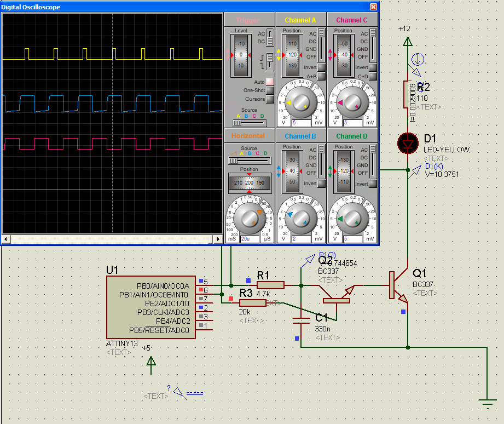The width and height of the screenshot is (504, 424).
Task: Select the R3 20k resistor
Action: tap(253, 303)
